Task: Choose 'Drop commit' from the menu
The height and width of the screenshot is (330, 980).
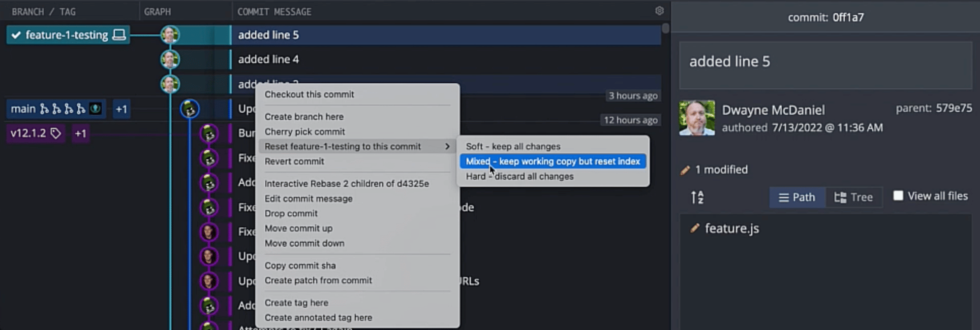Action: [291, 213]
